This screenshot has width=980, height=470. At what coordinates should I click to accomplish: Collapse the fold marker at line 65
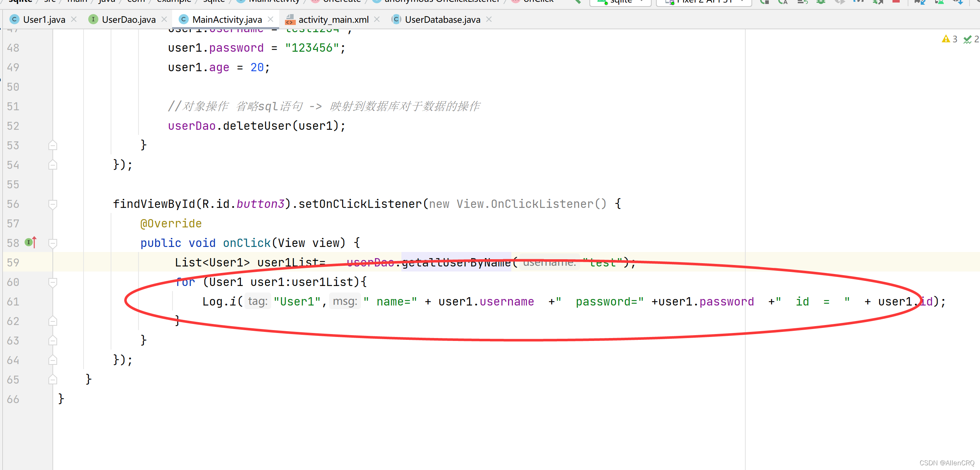pyautogui.click(x=53, y=380)
